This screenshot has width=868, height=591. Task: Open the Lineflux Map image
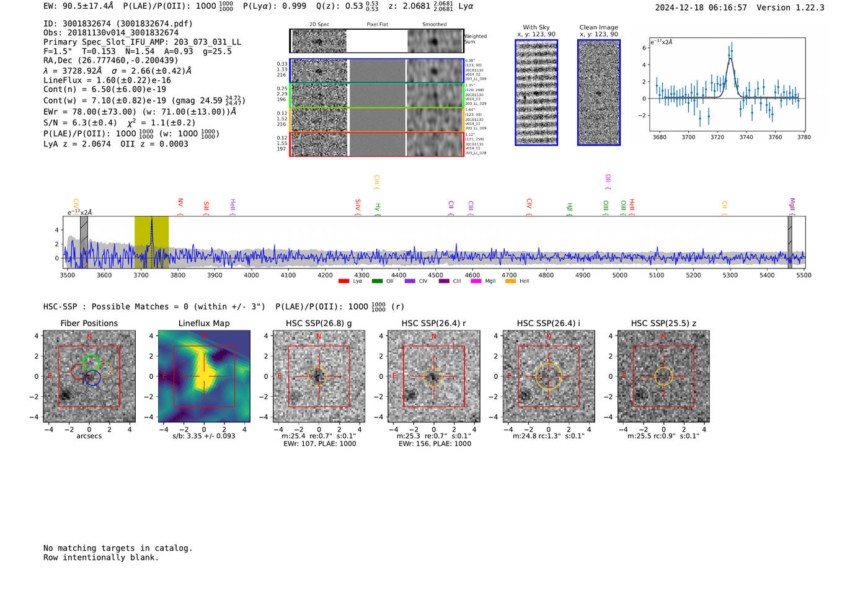[x=204, y=376]
